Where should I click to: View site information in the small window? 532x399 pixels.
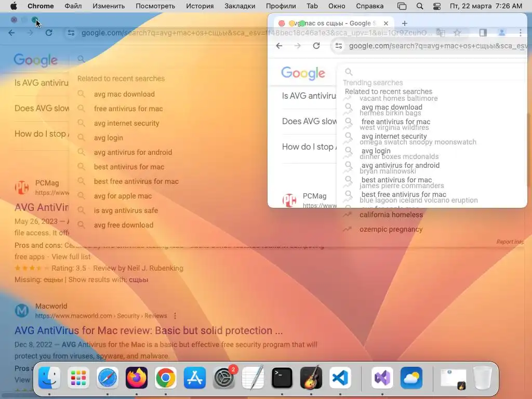coord(339,46)
